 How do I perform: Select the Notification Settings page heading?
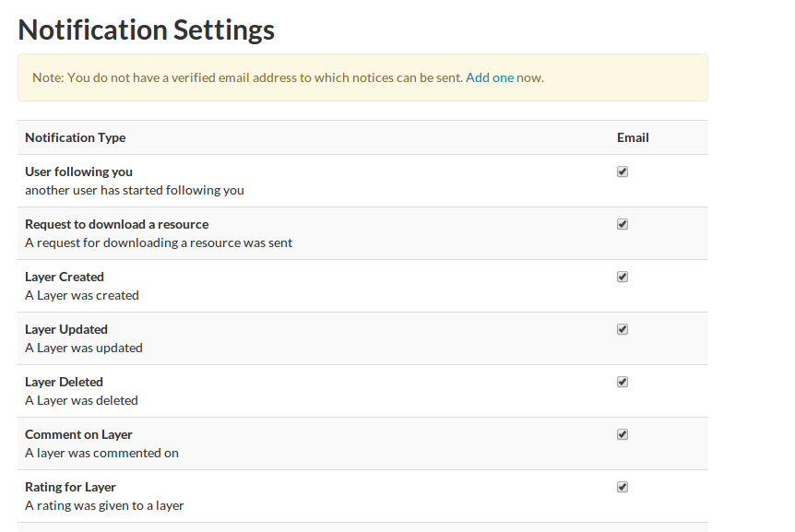[146, 30]
